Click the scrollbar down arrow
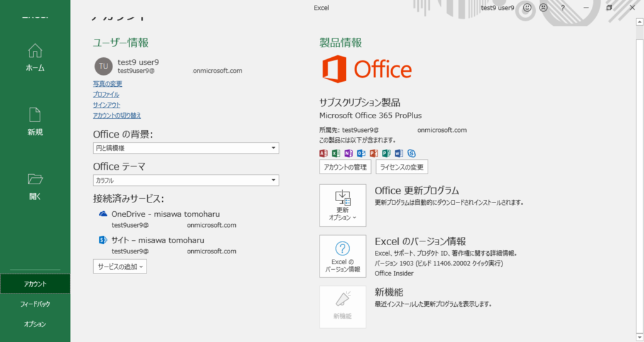This screenshot has width=644, height=342. coord(640,338)
